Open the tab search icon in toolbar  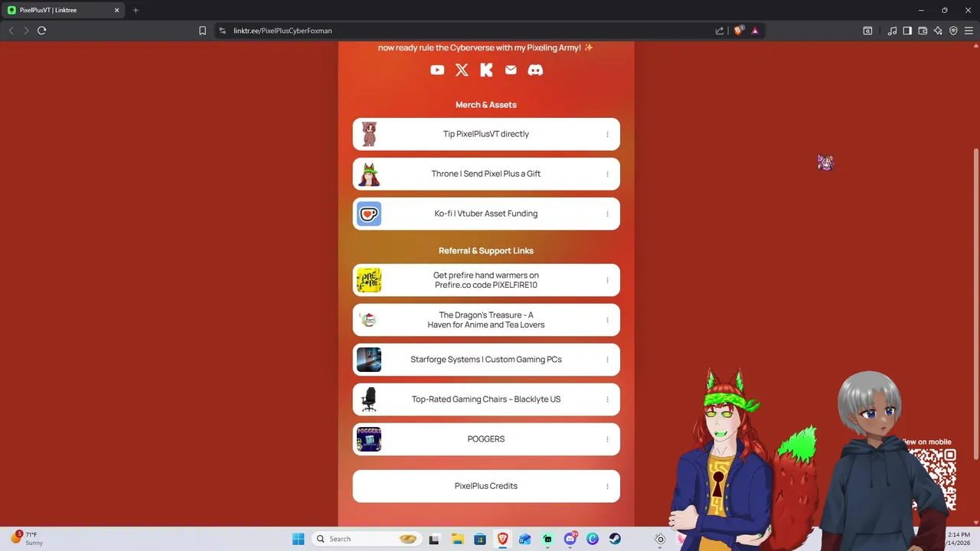[x=867, y=31]
